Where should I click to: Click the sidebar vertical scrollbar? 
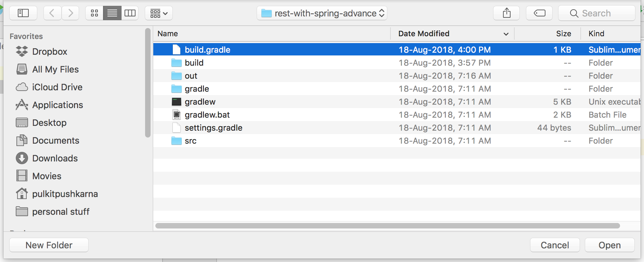[148, 83]
